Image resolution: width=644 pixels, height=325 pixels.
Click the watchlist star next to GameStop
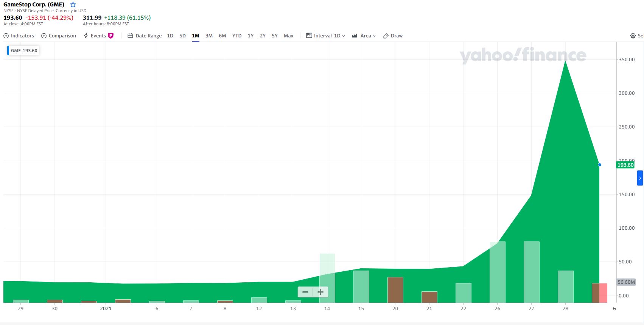73,5
